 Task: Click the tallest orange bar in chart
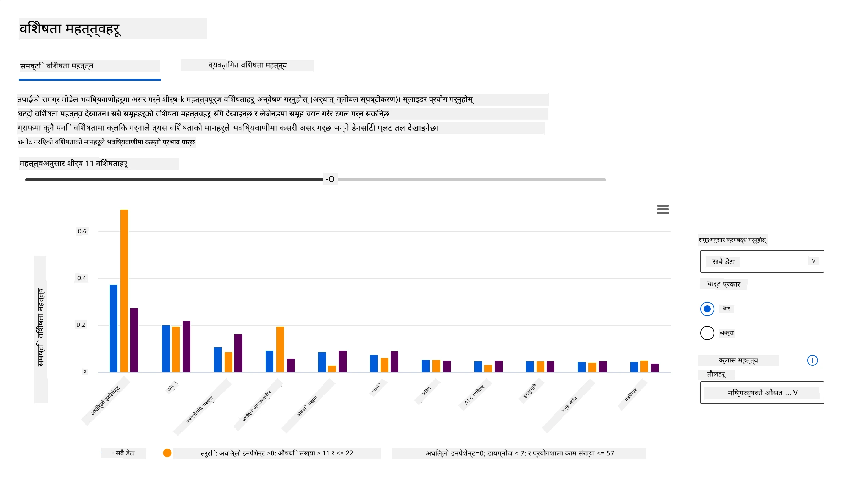[x=124, y=290]
